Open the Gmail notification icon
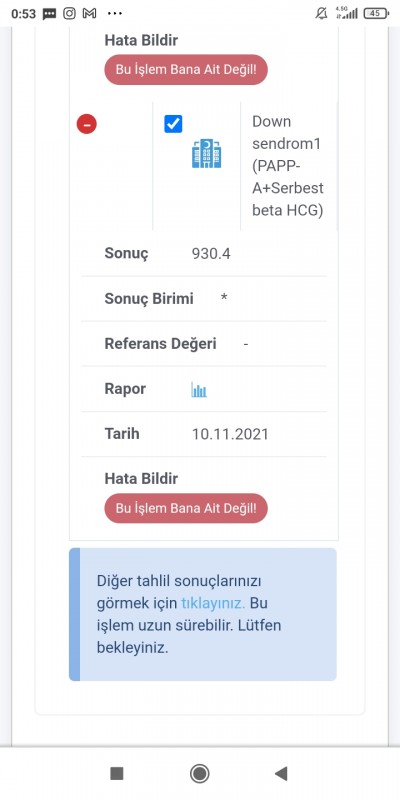 (x=90, y=13)
